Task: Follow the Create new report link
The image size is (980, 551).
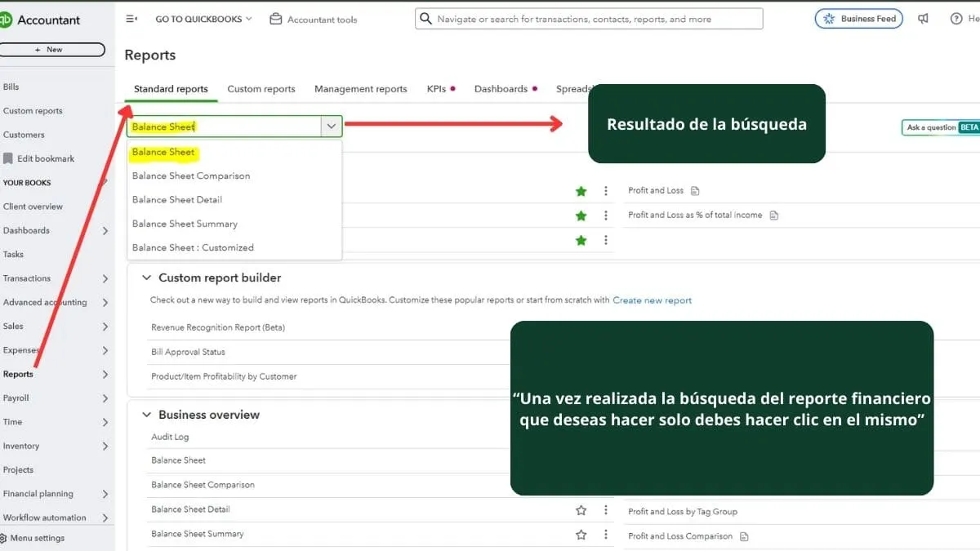Action: pos(652,300)
